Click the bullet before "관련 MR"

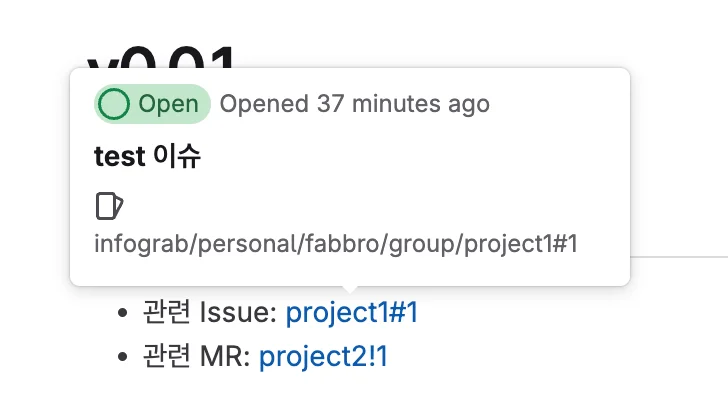click(123, 357)
